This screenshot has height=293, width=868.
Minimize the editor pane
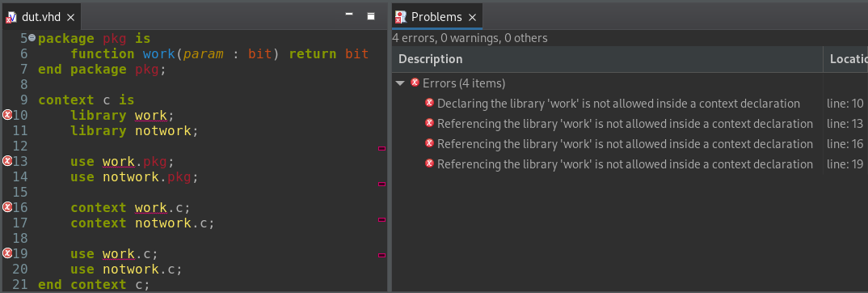tap(349, 14)
